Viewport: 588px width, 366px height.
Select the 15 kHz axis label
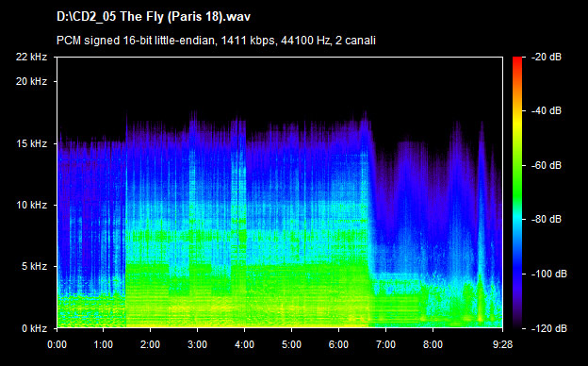[x=31, y=143]
